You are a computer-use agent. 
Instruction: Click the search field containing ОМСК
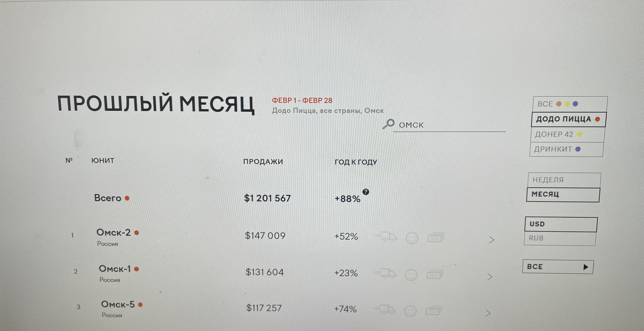point(449,125)
